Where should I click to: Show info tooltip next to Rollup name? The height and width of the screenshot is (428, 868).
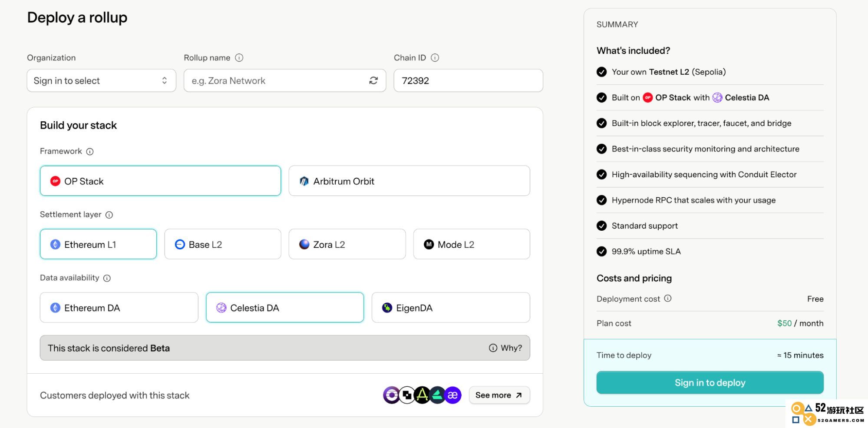[x=239, y=58]
